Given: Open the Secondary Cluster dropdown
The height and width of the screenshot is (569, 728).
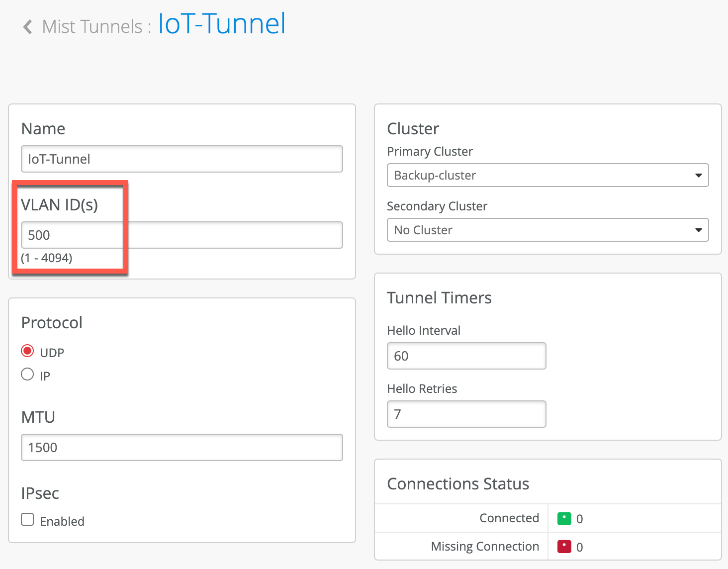Looking at the screenshot, I should coord(547,230).
